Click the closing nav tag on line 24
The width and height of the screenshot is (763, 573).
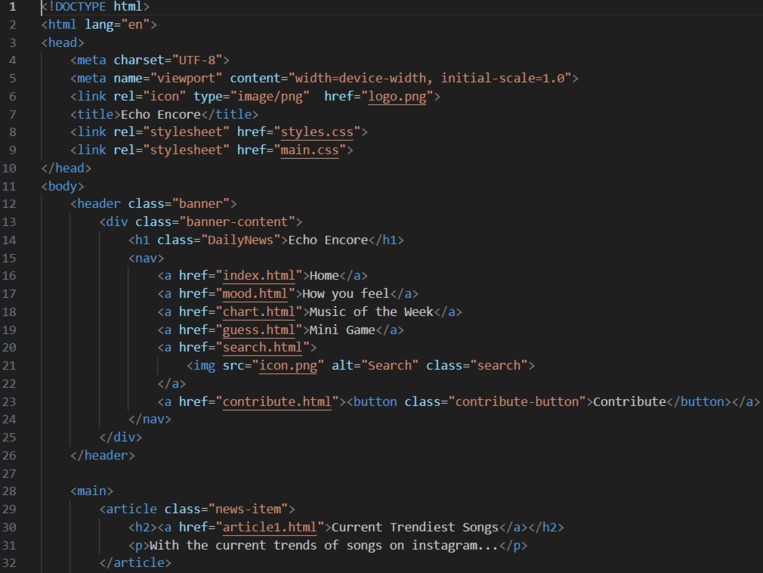[149, 419]
